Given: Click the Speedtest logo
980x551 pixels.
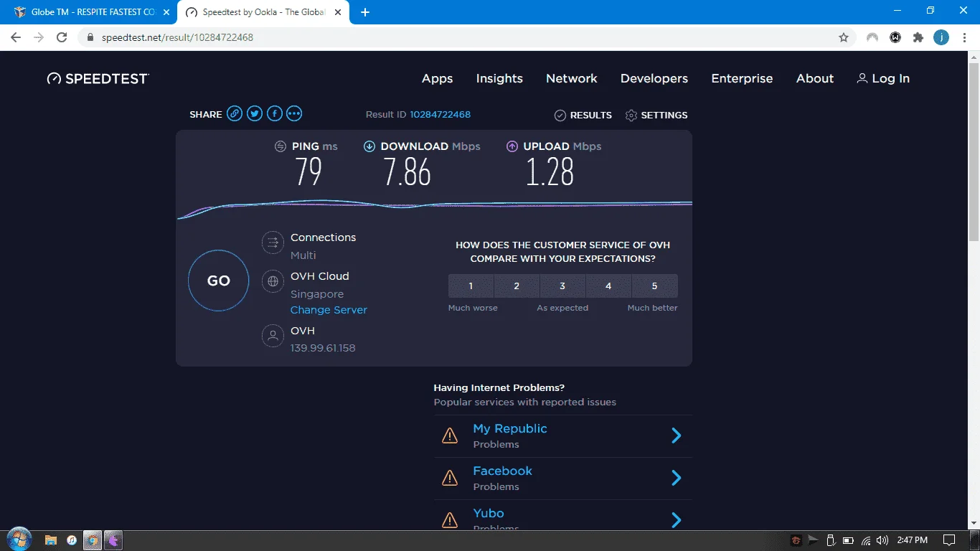Looking at the screenshot, I should point(98,79).
